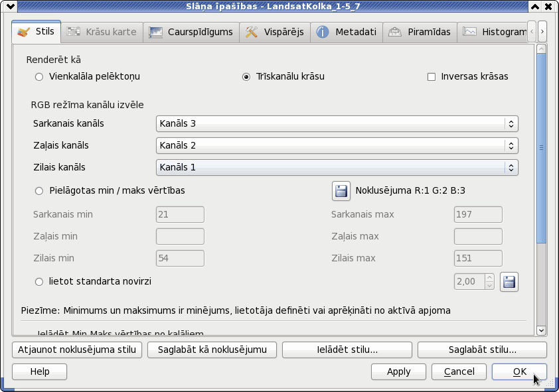Decrease the standard deviation value with the down arrow
Image resolution: width=559 pixels, height=392 pixels.
tap(489, 286)
